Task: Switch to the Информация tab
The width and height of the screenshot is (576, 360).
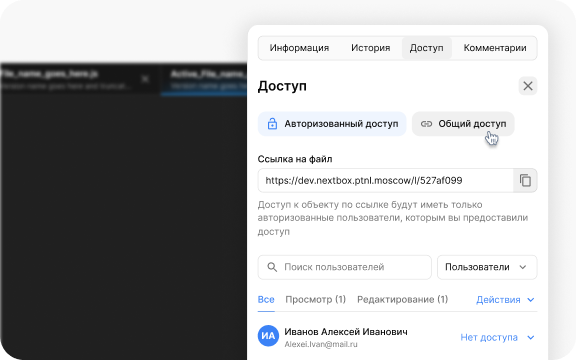Action: click(x=299, y=48)
